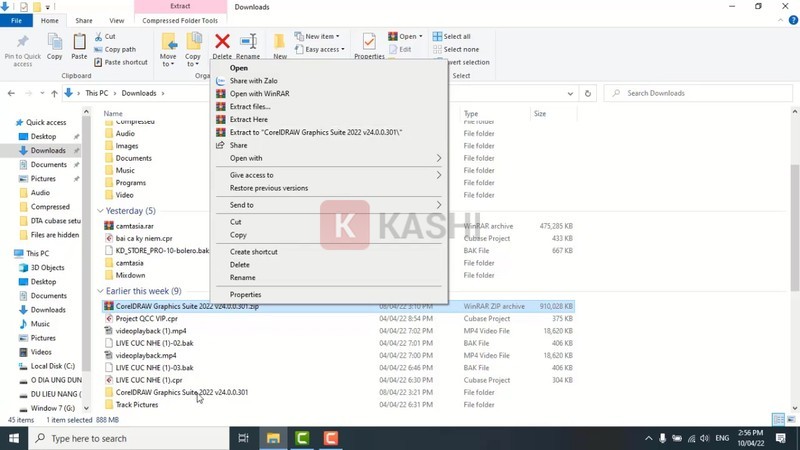The width and height of the screenshot is (800, 450).
Task: Open the Windows Start button
Action: [14, 438]
